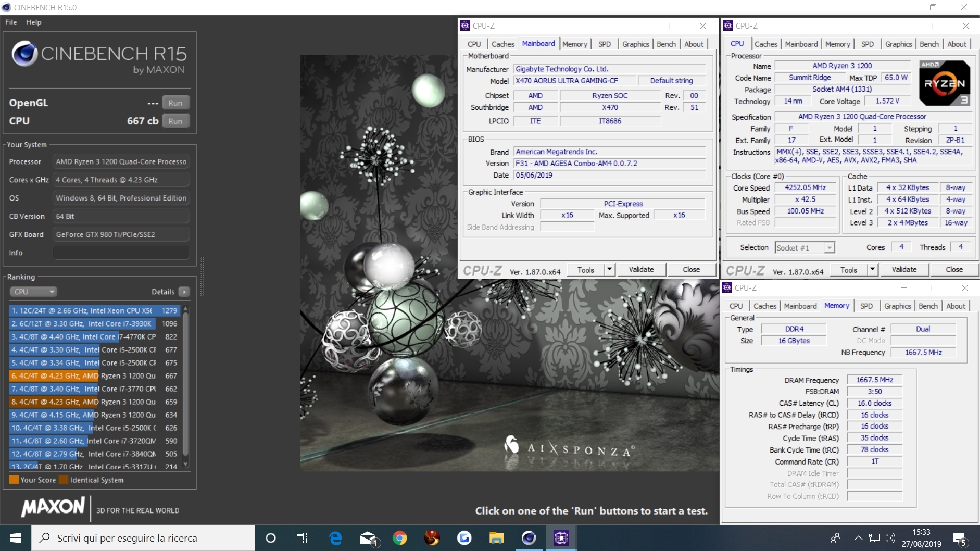The width and height of the screenshot is (980, 551).
Task: Switch to Caches tab in Mainboard CPU-Z window
Action: click(502, 44)
